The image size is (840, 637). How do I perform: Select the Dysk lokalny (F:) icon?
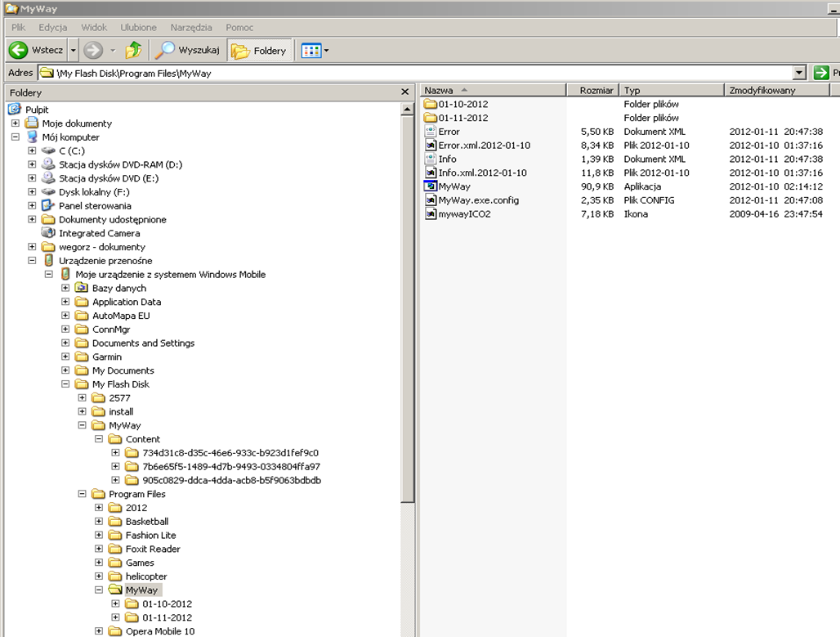pos(49,191)
